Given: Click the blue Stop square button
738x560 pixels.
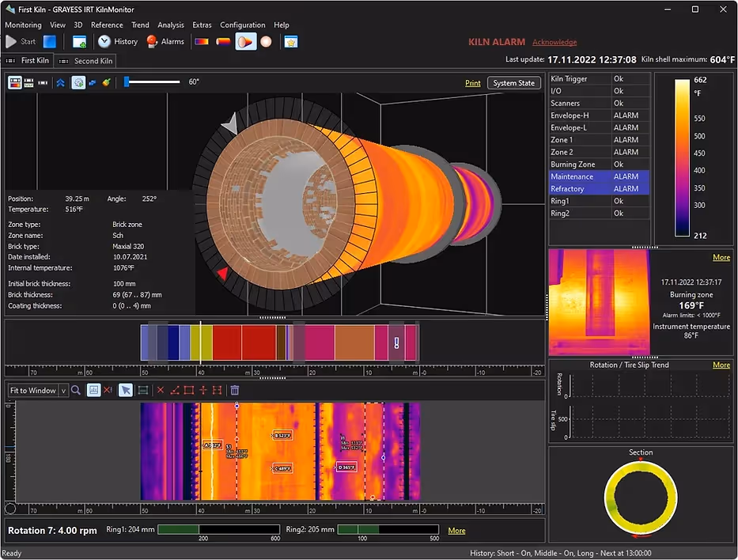Looking at the screenshot, I should coord(50,41).
